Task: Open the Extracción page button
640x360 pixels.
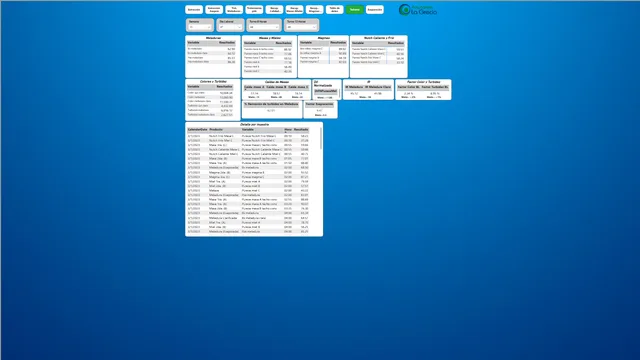Action: 194,9
